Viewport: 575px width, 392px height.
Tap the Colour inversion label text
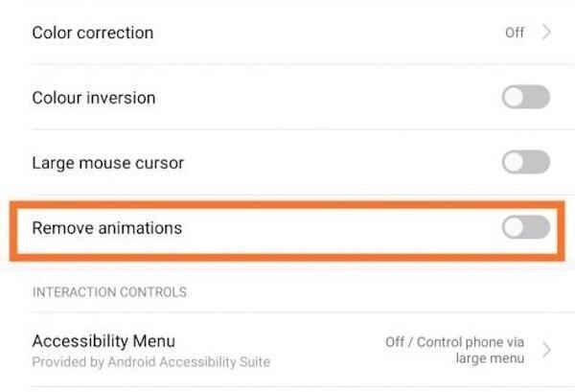[94, 98]
